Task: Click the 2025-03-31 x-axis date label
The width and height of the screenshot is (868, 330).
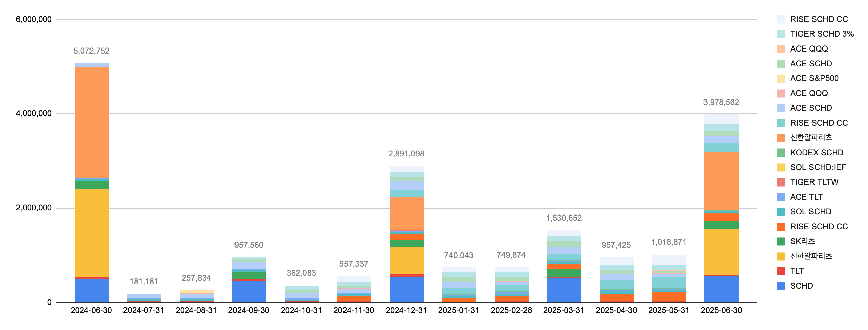Action: coord(564,310)
